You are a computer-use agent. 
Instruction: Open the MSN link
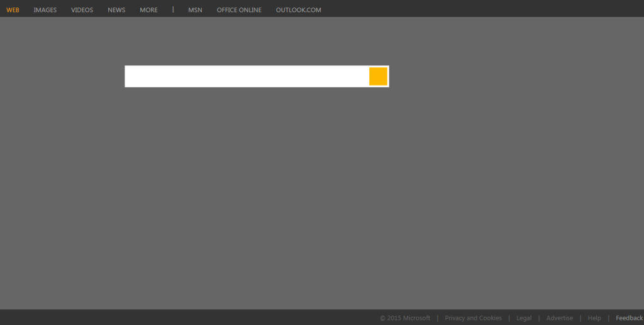195,10
